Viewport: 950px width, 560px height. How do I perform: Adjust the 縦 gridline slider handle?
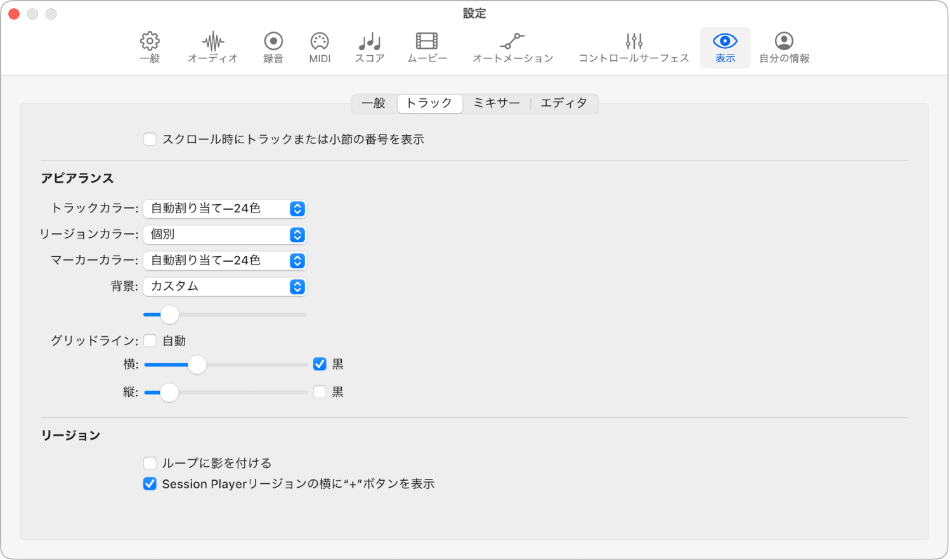(169, 393)
